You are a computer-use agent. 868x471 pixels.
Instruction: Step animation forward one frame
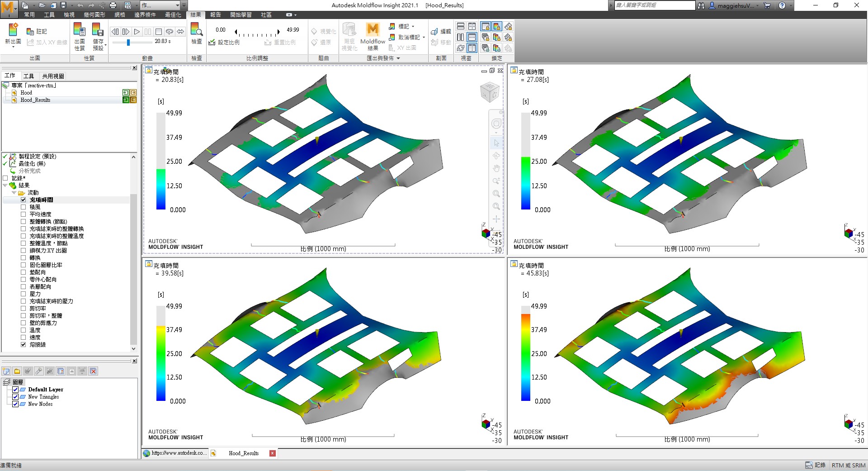coord(126,32)
